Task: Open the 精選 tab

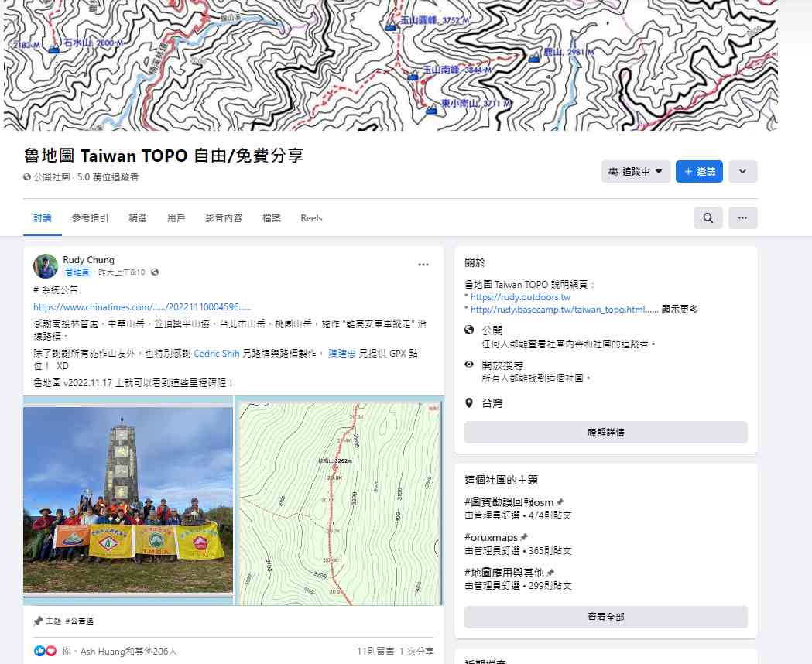Action: (138, 218)
